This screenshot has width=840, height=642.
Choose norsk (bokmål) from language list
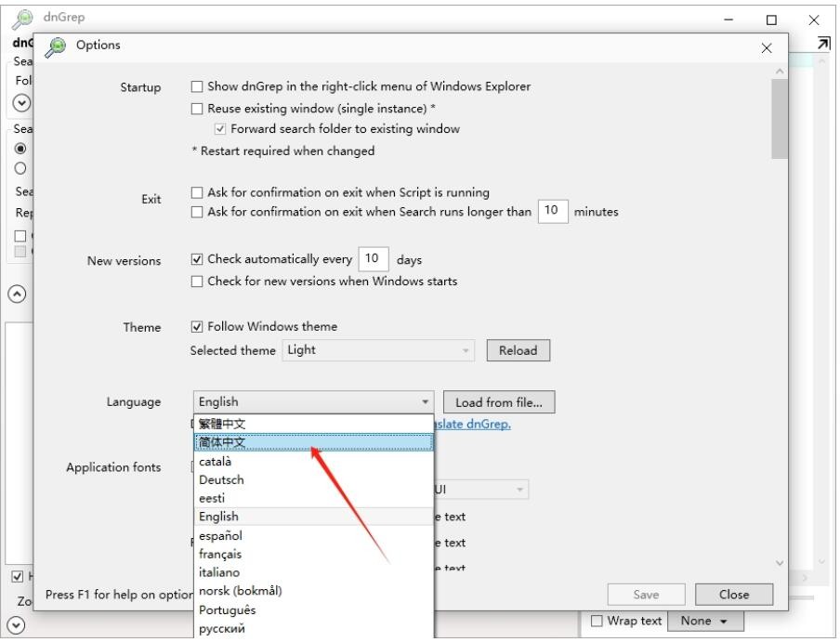[313, 591]
